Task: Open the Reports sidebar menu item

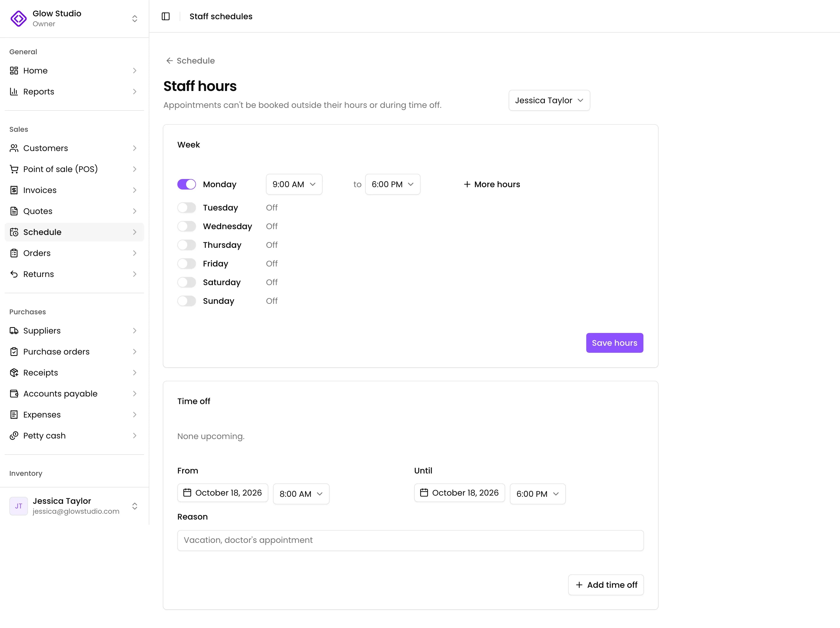Action: [x=74, y=92]
